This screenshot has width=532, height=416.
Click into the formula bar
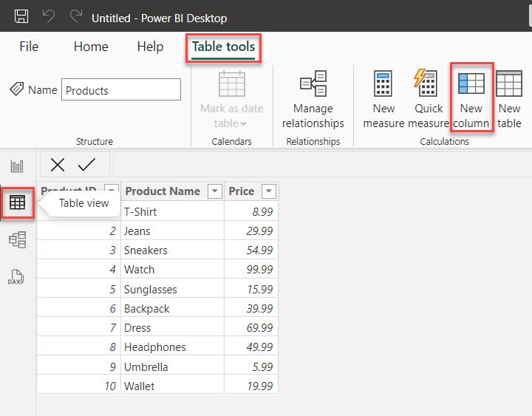(322, 165)
